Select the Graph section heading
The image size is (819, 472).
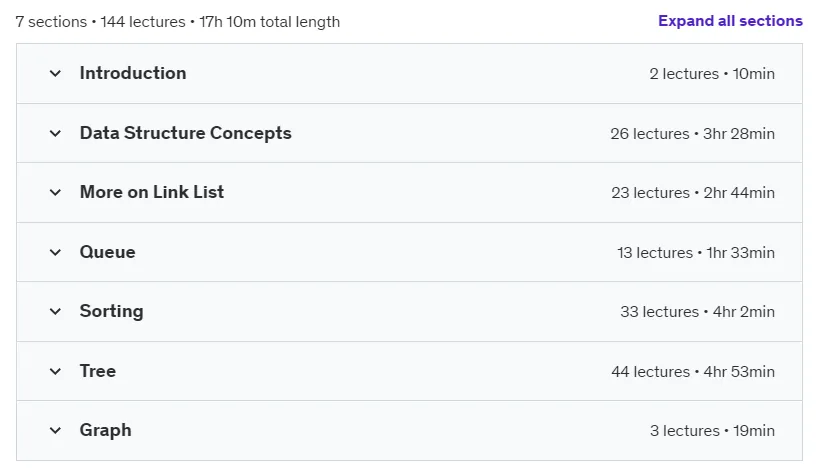[x=106, y=431]
